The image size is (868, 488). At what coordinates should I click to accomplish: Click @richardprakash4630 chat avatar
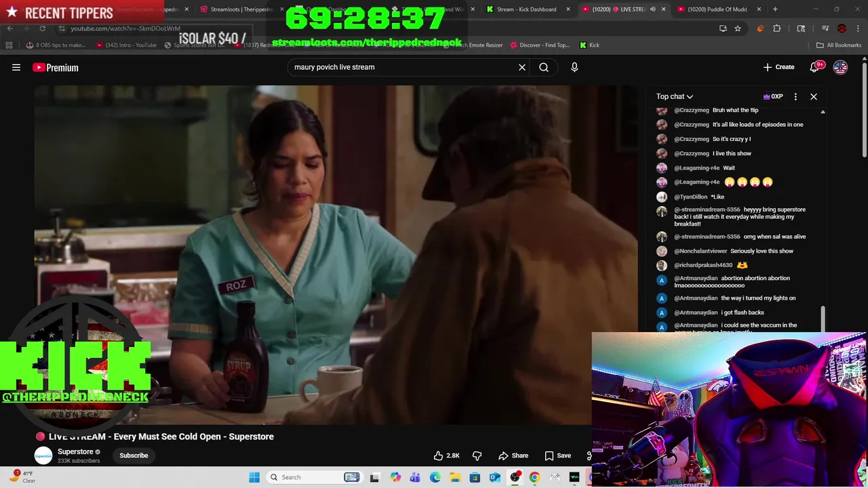point(662,265)
